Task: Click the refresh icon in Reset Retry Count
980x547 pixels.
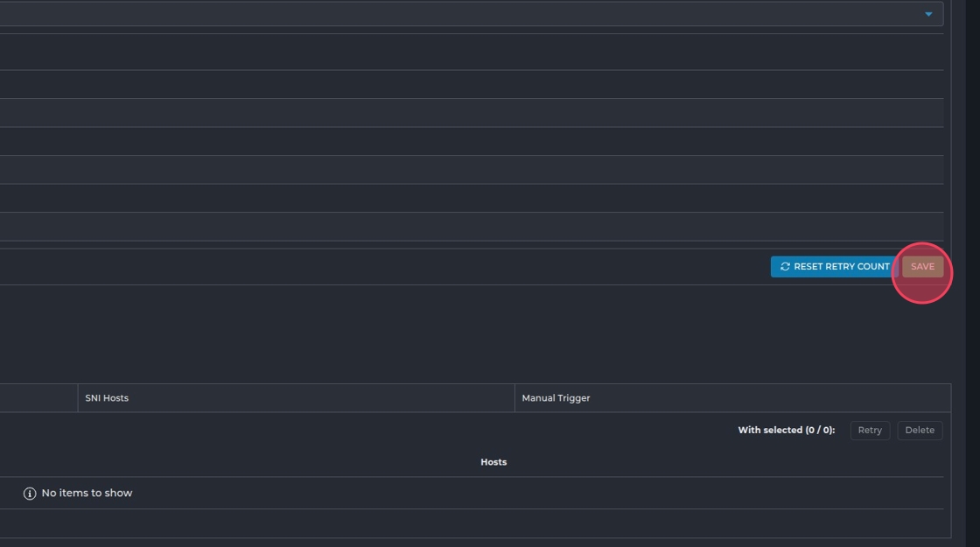Action: 785,267
